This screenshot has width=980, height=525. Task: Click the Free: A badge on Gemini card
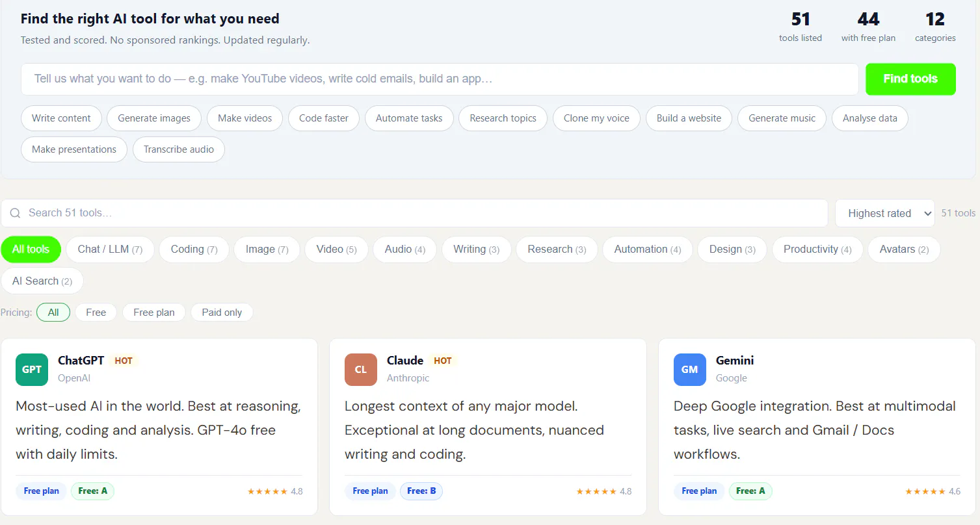pyautogui.click(x=750, y=491)
